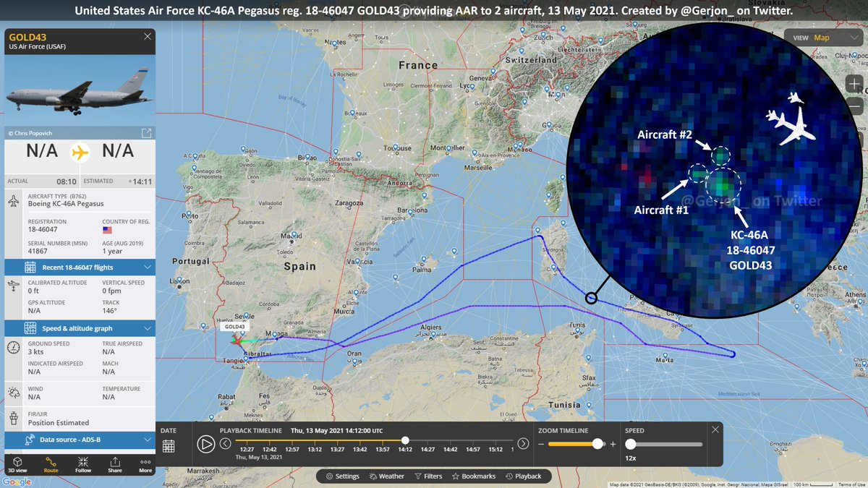Click the Boeing KC-46A Pegasus aircraft type text
This screenshot has height=488, width=868.
[x=66, y=204]
